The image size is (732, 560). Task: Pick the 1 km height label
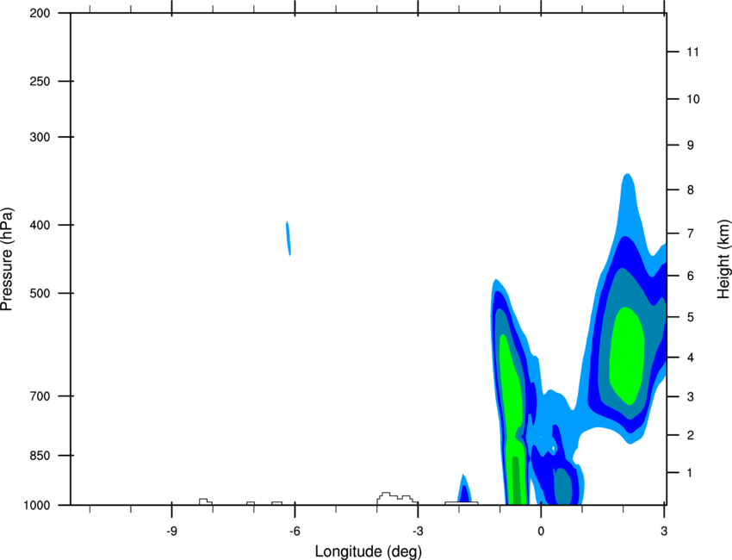tap(691, 473)
